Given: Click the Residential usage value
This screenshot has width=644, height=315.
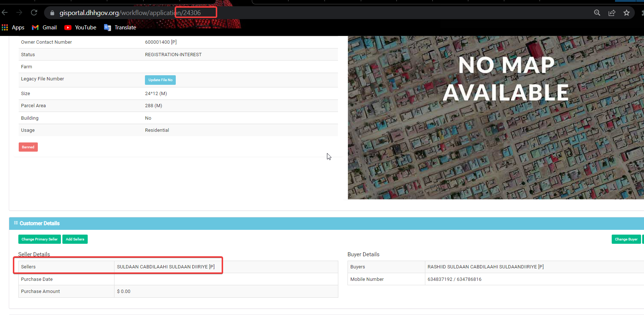Looking at the screenshot, I should click(x=157, y=130).
